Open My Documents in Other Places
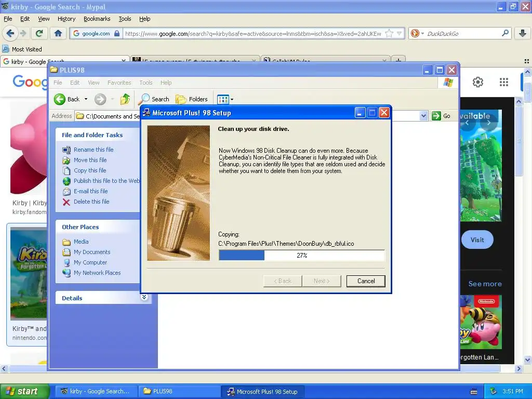 [92, 252]
